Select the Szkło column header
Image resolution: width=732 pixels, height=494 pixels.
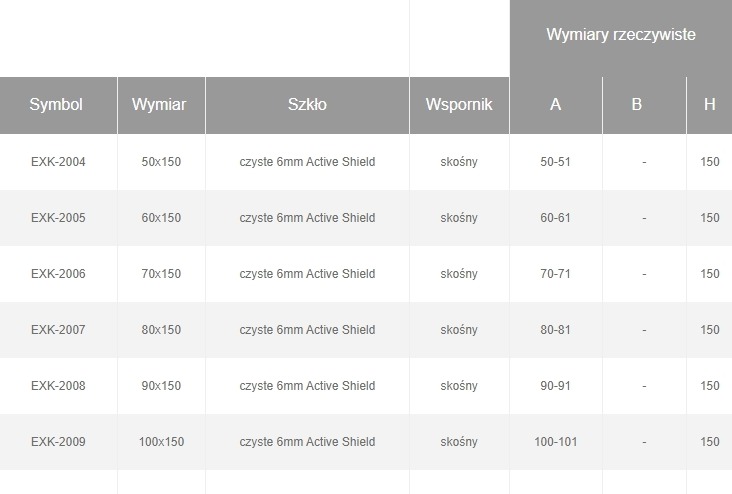click(x=307, y=104)
